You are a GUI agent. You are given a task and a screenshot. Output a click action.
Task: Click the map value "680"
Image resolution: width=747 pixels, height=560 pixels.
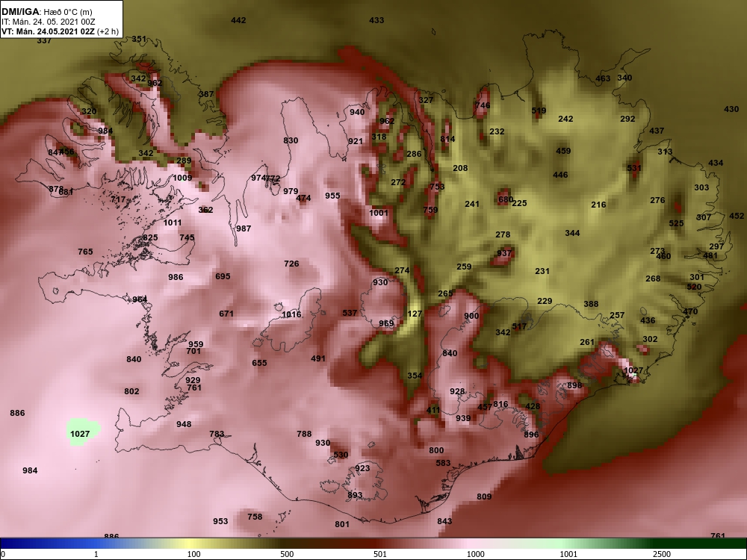tap(505, 199)
